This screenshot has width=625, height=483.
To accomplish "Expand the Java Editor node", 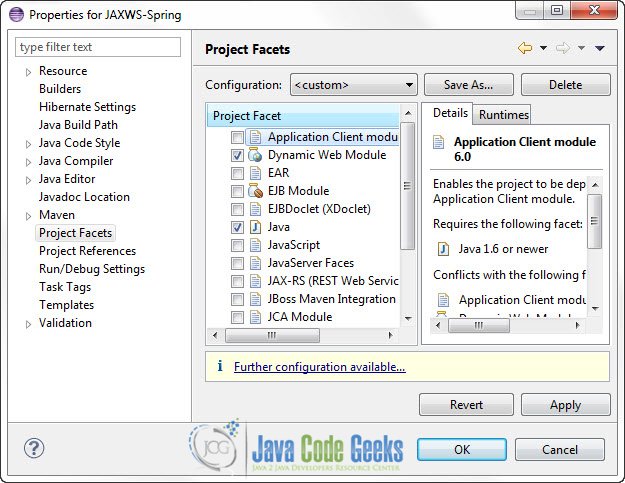I will click(28, 180).
